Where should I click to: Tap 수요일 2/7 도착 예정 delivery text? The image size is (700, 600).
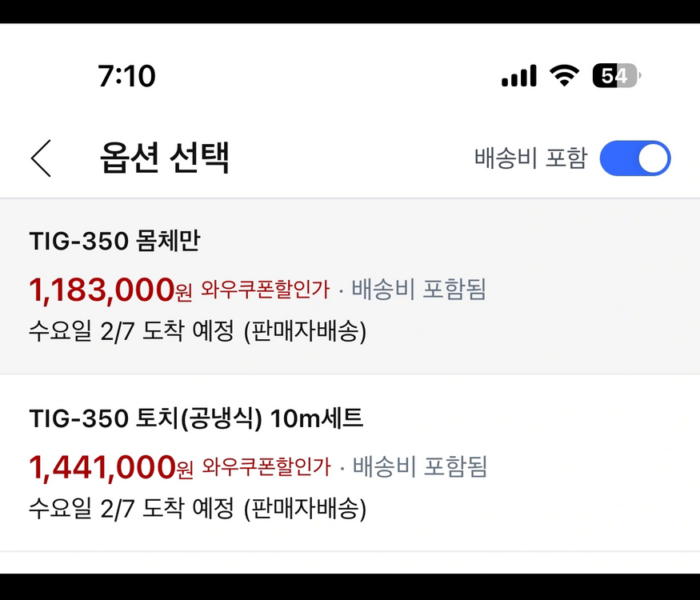[x=198, y=331]
